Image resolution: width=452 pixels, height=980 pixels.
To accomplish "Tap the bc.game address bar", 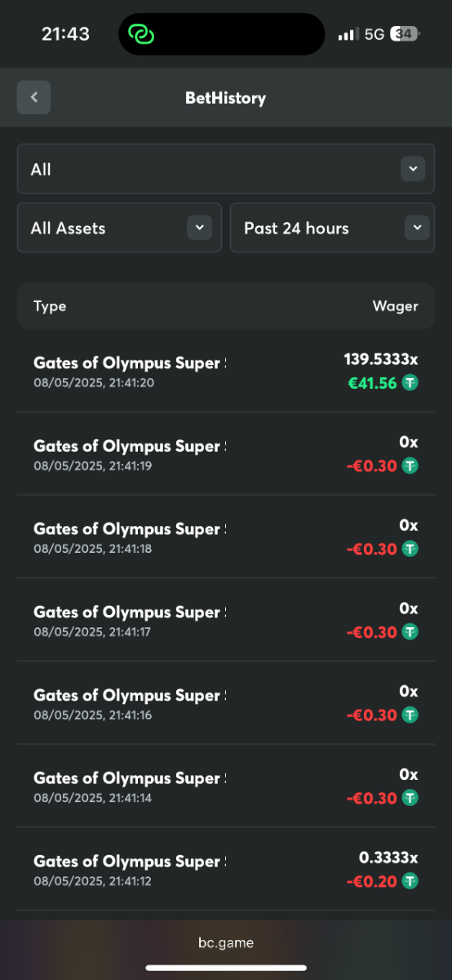I will tap(226, 942).
